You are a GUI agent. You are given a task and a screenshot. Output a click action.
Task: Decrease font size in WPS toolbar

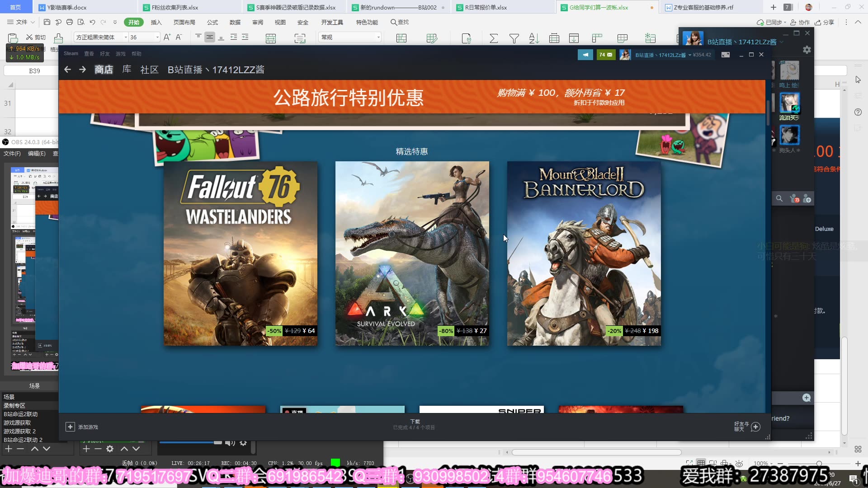tap(179, 37)
